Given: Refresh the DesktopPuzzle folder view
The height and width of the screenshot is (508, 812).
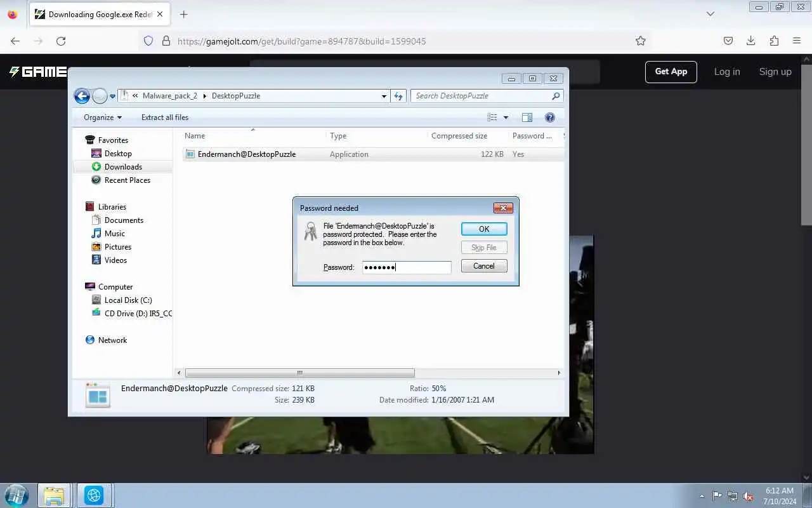Looking at the screenshot, I should coord(398,97).
